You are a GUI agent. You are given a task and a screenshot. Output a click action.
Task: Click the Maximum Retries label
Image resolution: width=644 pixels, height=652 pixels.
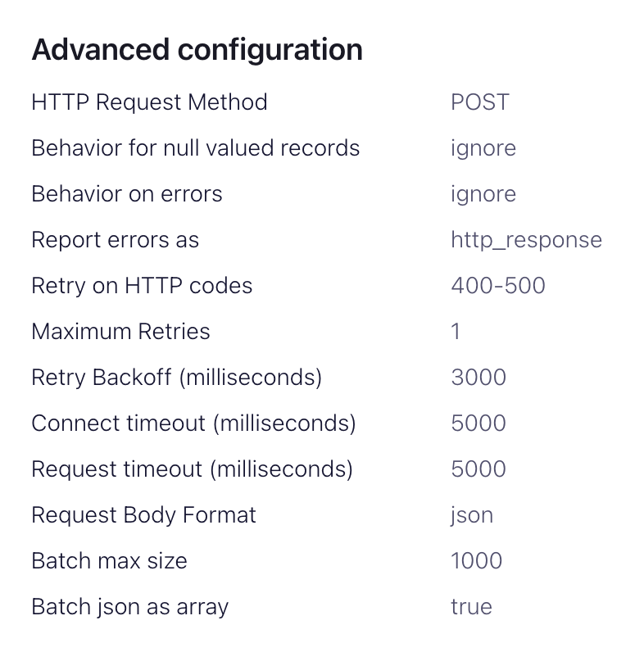tap(120, 332)
